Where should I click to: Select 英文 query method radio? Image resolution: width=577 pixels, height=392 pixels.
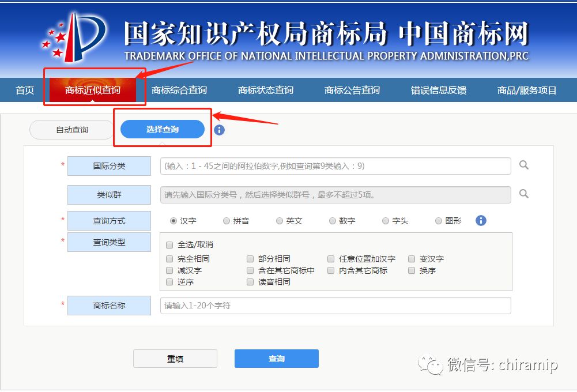(x=280, y=221)
